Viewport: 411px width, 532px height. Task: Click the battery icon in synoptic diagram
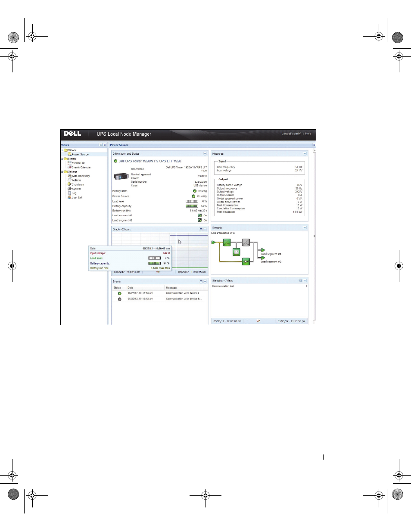237,252
